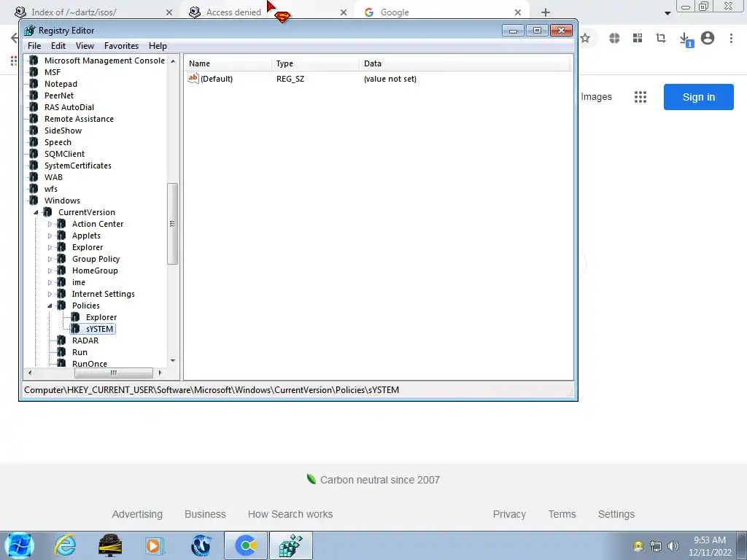Select the RADAR registry key
This screenshot has height=560, width=747.
[x=85, y=341]
